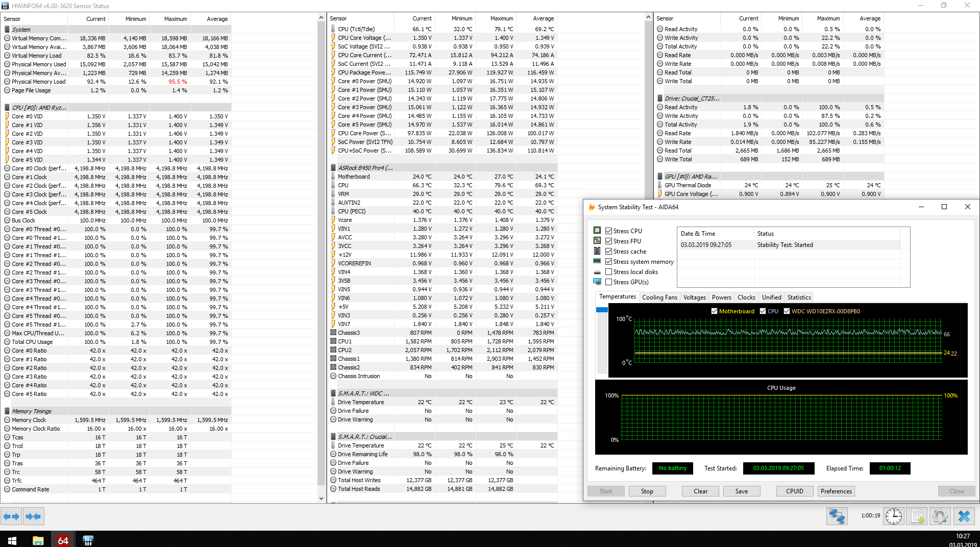Click fan icon on Chassis3 row
Screen dimensions: 980x547
[x=333, y=333]
